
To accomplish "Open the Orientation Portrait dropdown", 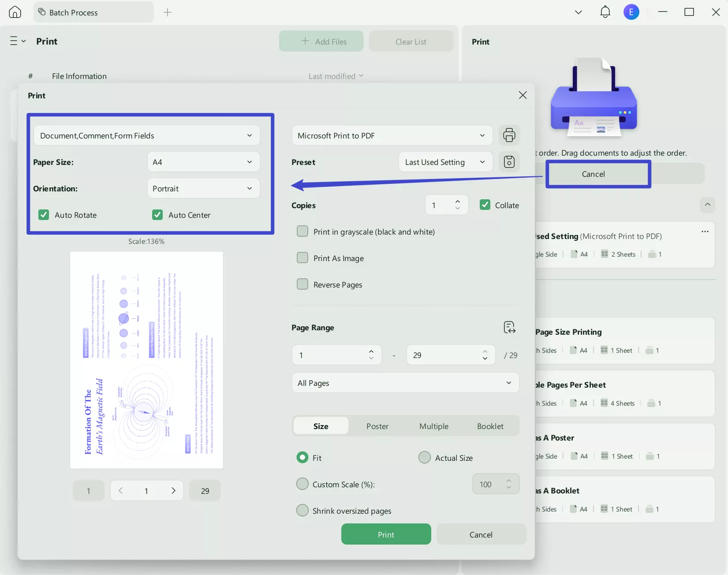I will [x=203, y=188].
